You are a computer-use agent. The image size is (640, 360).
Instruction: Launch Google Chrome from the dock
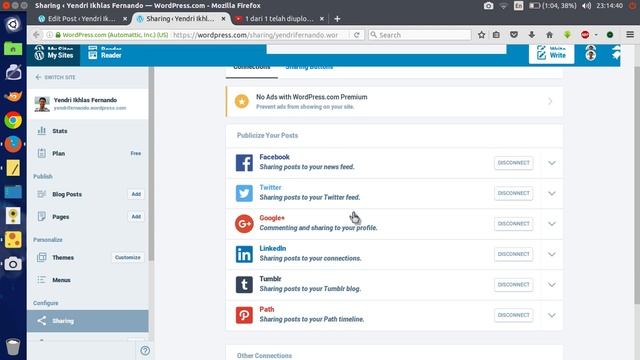(13, 120)
